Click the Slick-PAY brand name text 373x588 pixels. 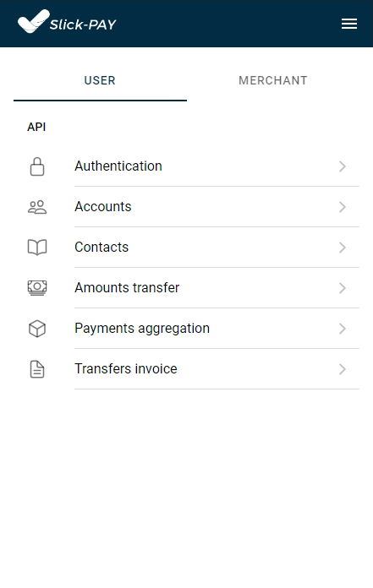coord(83,24)
